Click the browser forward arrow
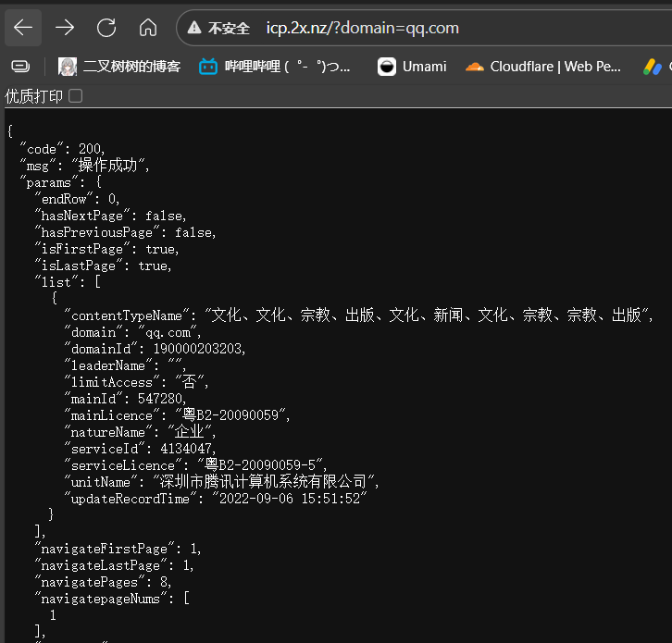The height and width of the screenshot is (643, 672). [65, 28]
